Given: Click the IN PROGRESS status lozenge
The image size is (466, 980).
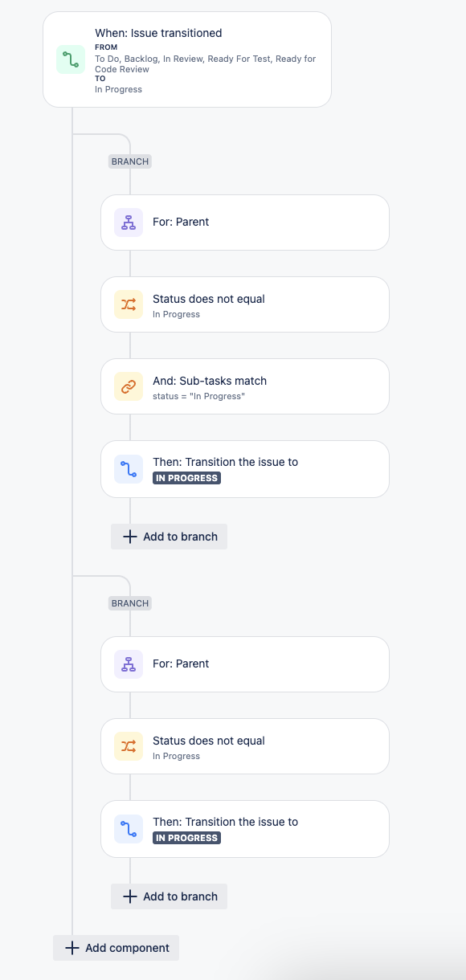Looking at the screenshot, I should [x=186, y=477].
